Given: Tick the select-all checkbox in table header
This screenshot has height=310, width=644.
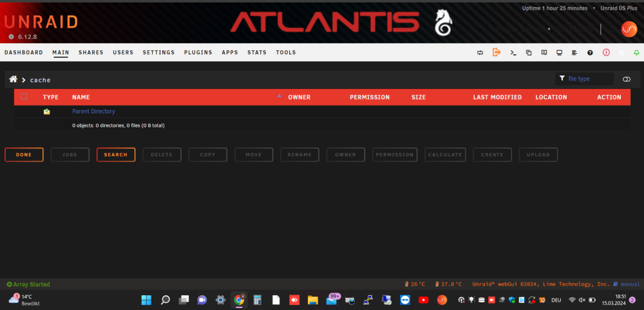Looking at the screenshot, I should coord(24,96).
